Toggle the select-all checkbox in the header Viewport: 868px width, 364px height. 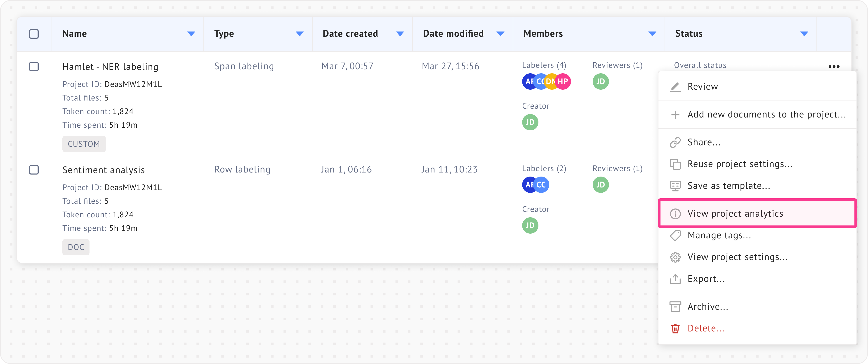[34, 34]
